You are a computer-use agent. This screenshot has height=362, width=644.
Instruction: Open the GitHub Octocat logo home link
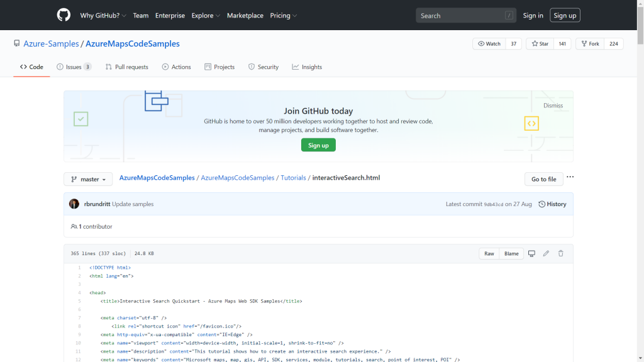[x=64, y=15]
